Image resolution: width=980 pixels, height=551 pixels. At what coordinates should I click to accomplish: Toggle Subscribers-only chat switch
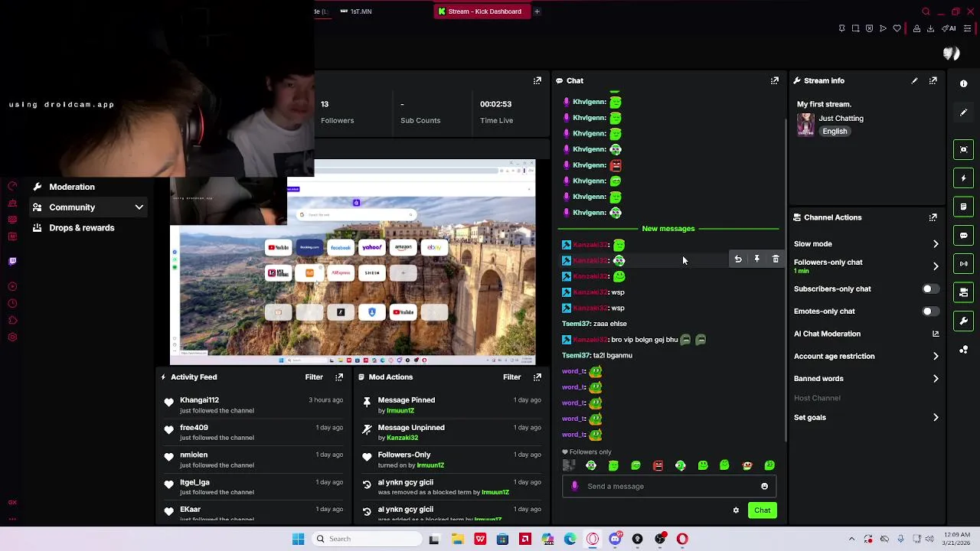tap(929, 289)
